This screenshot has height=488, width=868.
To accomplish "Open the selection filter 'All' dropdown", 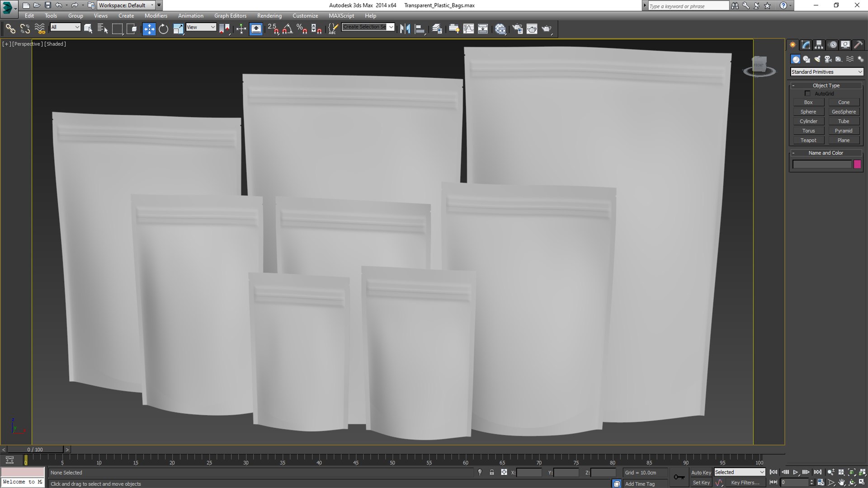I will 65,27.
